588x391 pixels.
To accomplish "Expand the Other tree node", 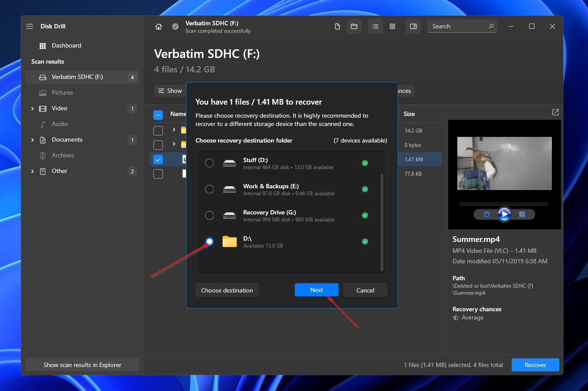I will [32, 171].
